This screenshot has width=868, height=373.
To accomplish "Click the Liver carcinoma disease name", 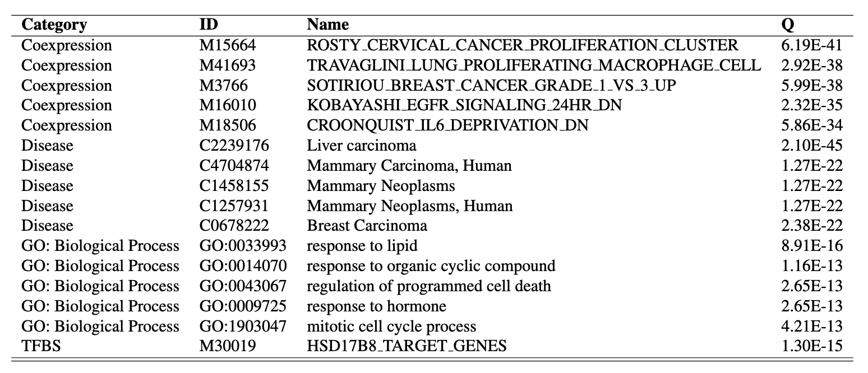I will [362, 146].
